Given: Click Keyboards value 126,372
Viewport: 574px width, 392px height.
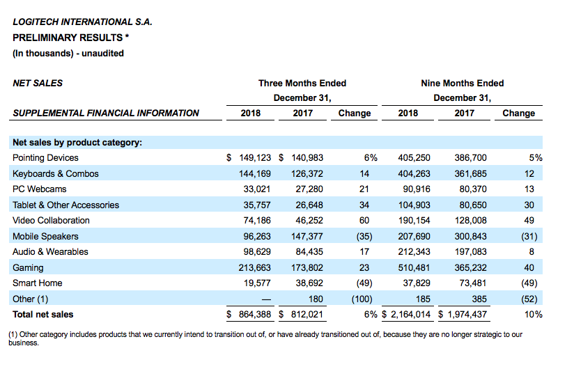Looking at the screenshot, I should 307,173.
